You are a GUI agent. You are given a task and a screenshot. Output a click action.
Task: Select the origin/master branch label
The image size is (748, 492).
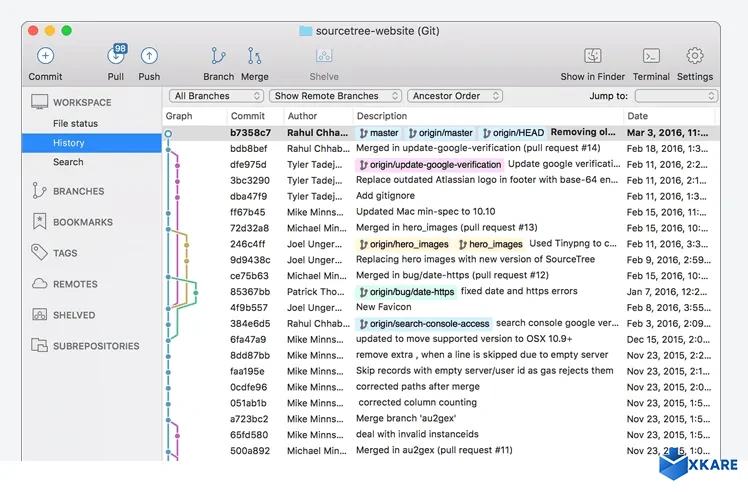(x=440, y=133)
